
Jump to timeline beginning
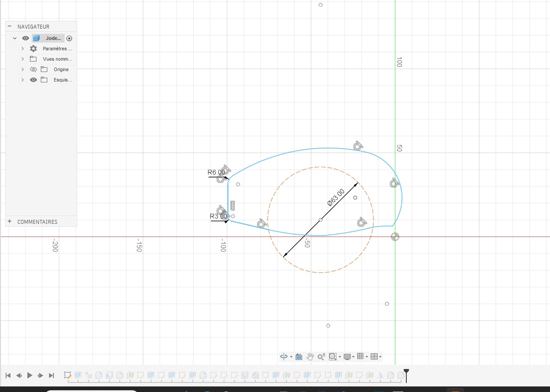click(8, 376)
